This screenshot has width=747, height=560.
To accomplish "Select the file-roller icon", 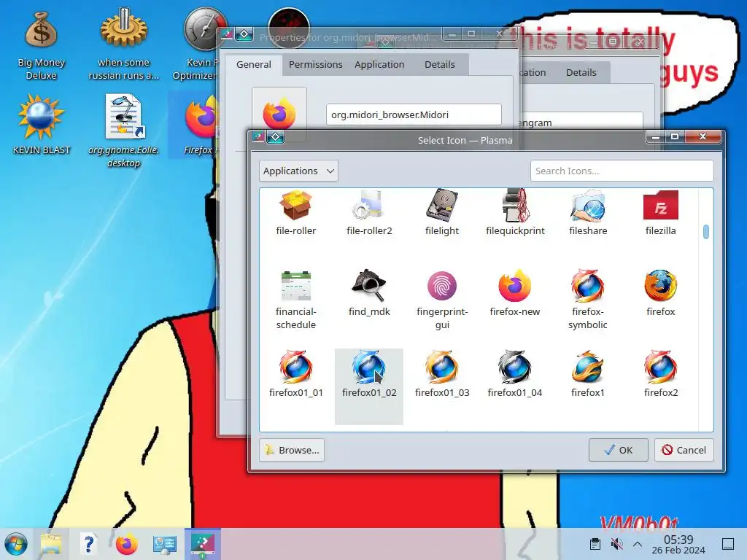I will [x=296, y=206].
